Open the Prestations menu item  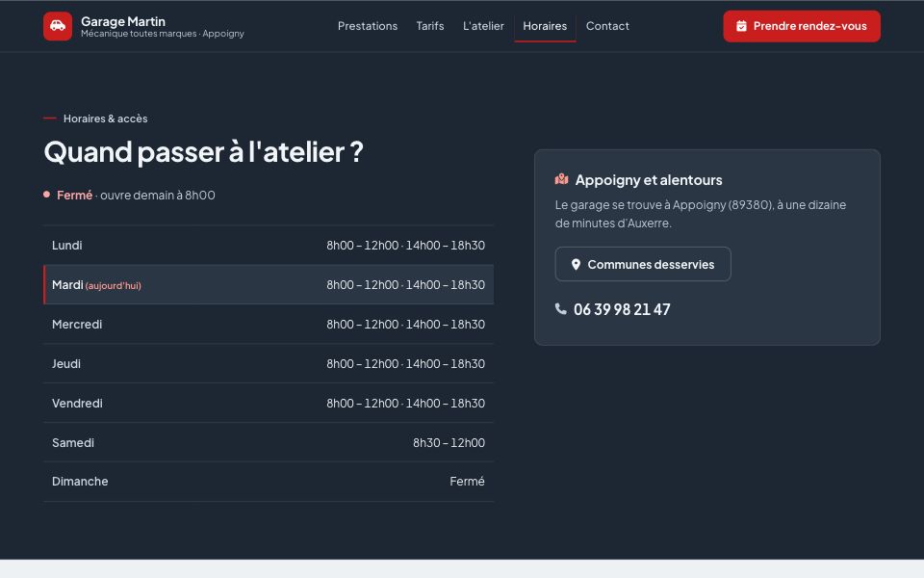click(367, 26)
